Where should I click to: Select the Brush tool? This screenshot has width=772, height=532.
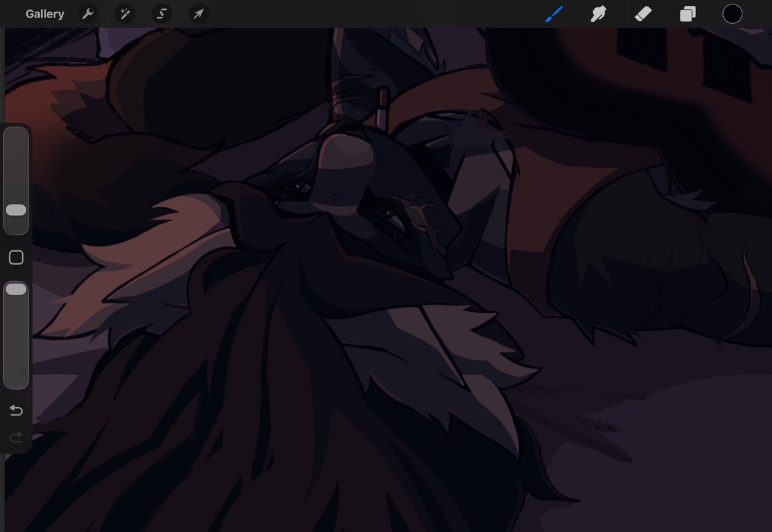click(x=554, y=14)
